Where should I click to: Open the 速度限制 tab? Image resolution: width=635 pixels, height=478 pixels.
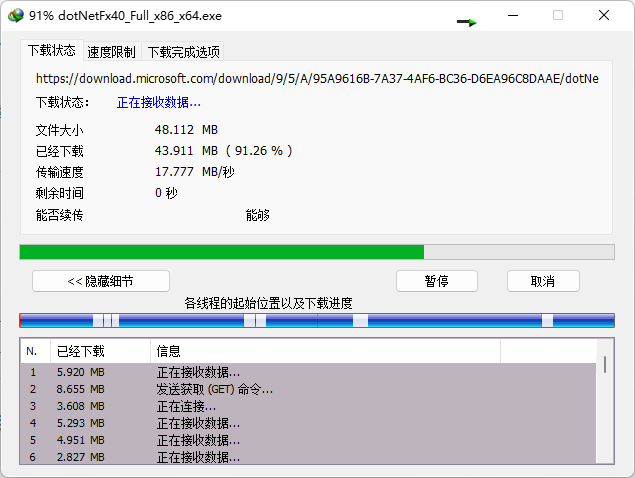[x=111, y=52]
